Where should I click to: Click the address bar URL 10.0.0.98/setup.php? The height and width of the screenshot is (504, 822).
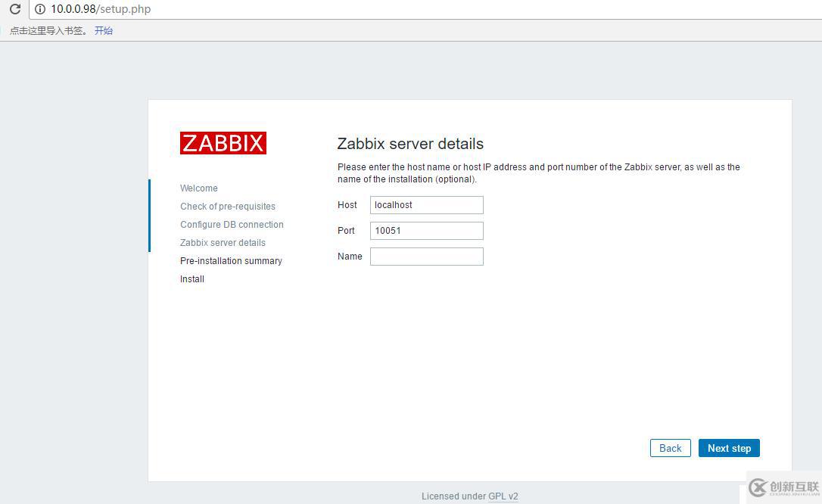(x=101, y=9)
